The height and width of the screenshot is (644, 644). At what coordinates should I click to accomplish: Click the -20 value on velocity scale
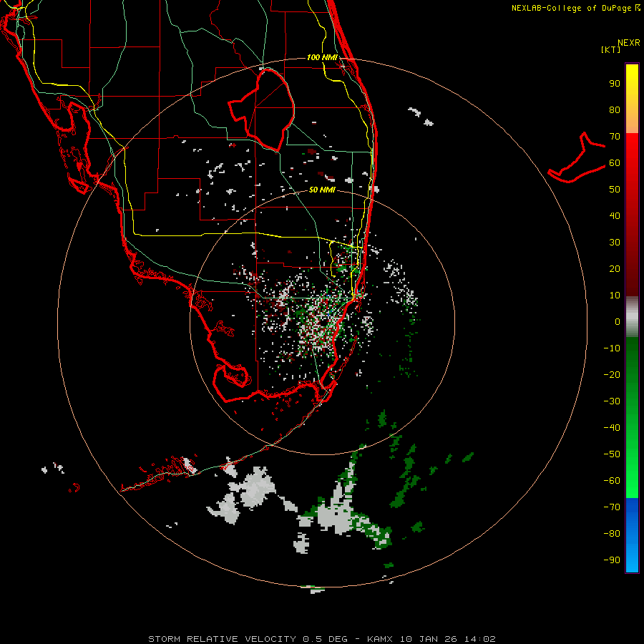click(x=612, y=374)
